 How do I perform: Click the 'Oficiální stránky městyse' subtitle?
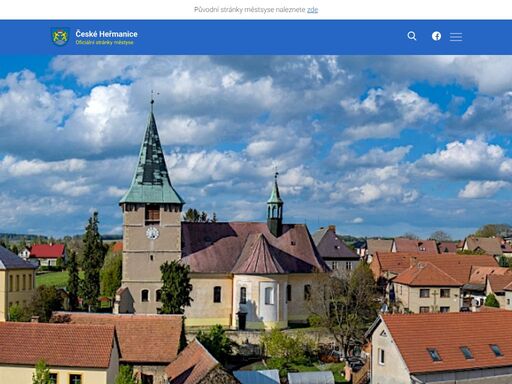point(104,43)
